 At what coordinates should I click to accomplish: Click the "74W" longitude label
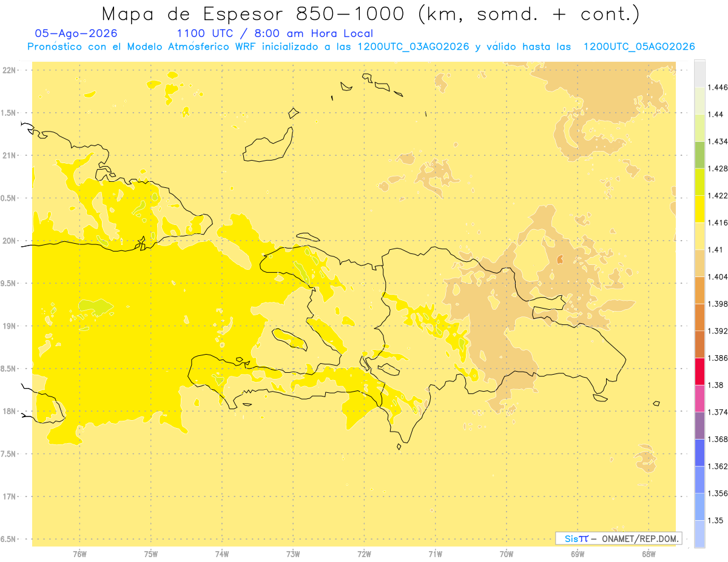222,554
